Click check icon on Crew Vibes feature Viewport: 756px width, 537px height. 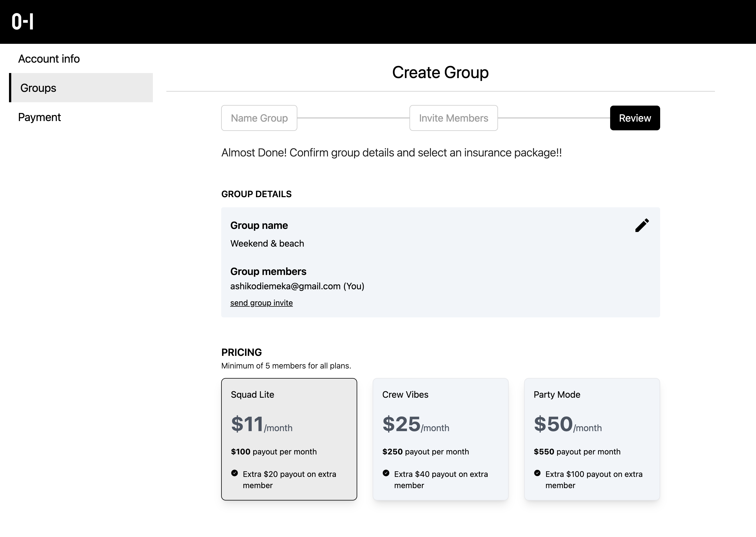(386, 473)
